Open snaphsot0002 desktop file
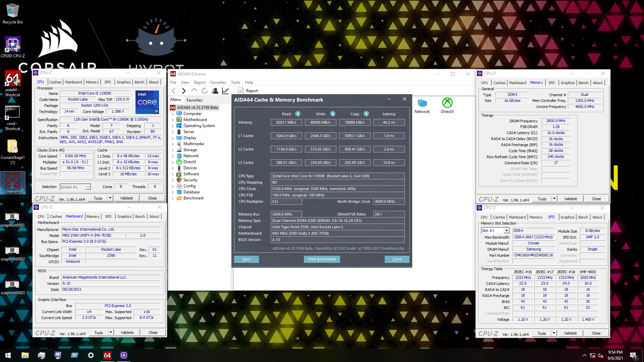 click(x=13, y=253)
